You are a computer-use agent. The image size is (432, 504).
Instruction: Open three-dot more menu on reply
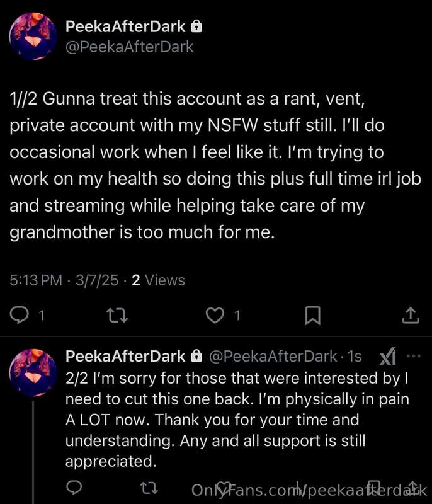(x=414, y=356)
